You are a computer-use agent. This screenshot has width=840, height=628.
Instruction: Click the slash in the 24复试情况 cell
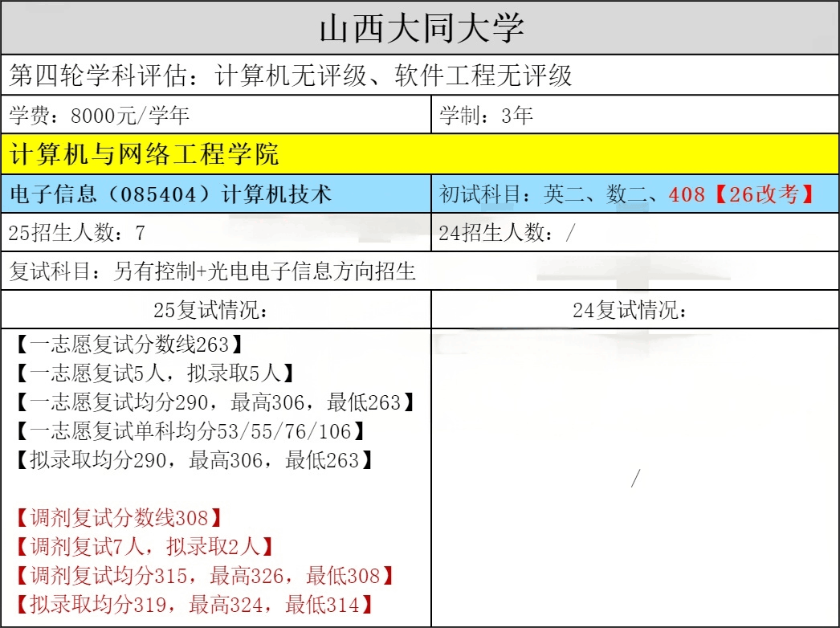point(634,479)
